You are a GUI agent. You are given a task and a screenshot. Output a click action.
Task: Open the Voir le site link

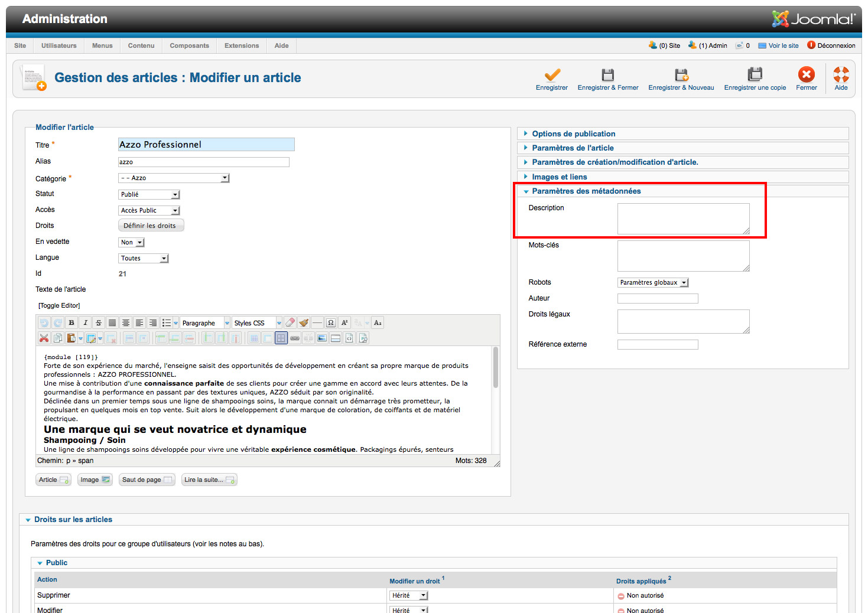click(x=778, y=45)
